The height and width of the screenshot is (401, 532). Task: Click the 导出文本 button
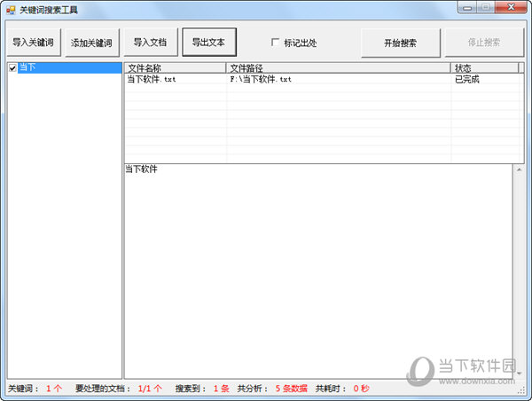209,43
